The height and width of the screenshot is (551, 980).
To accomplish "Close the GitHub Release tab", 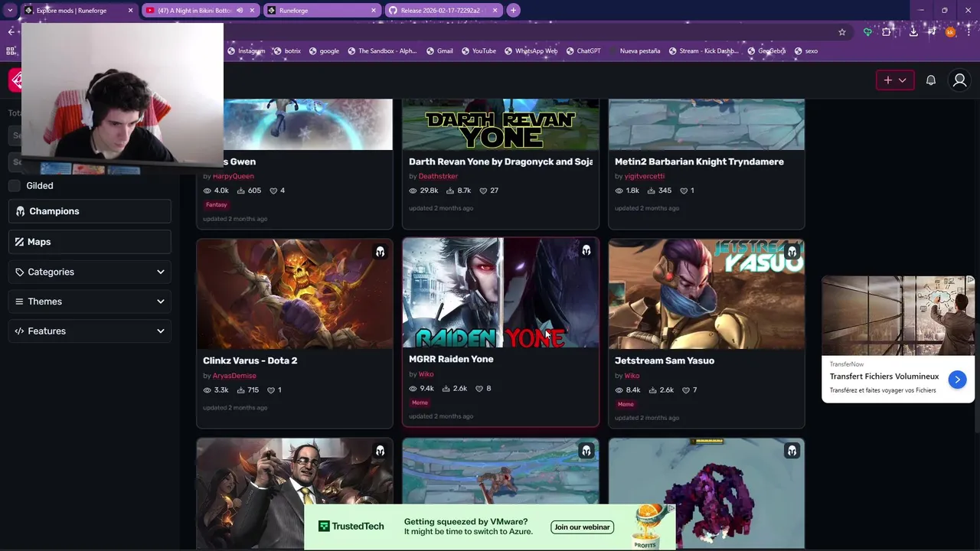I will [495, 11].
